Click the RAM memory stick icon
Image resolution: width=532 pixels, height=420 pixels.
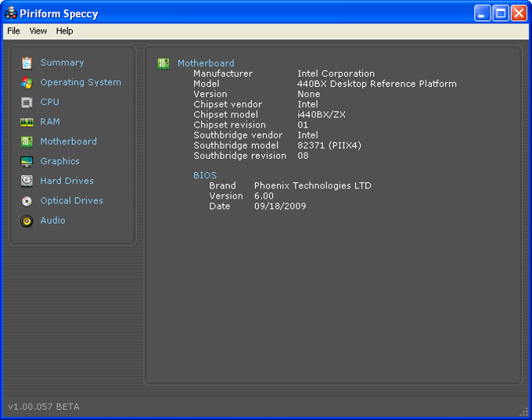(x=27, y=122)
